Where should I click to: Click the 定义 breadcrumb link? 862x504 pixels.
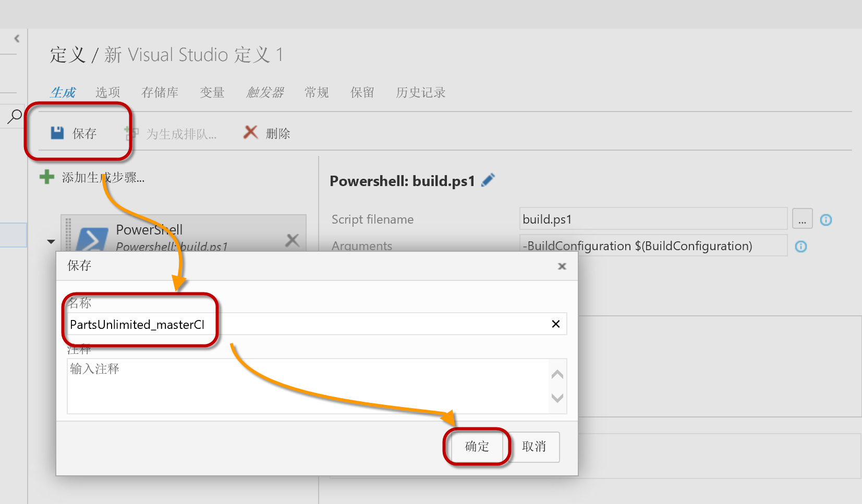[x=67, y=55]
